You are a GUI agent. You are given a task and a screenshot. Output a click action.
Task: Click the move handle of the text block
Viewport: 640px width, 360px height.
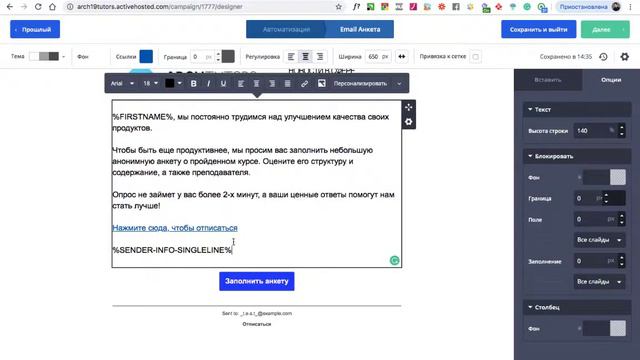409,107
